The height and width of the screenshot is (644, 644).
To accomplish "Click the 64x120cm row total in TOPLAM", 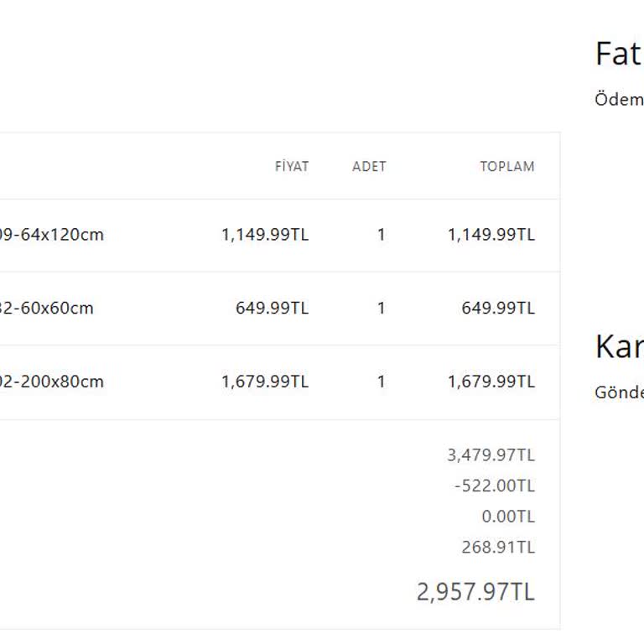I will [x=491, y=235].
